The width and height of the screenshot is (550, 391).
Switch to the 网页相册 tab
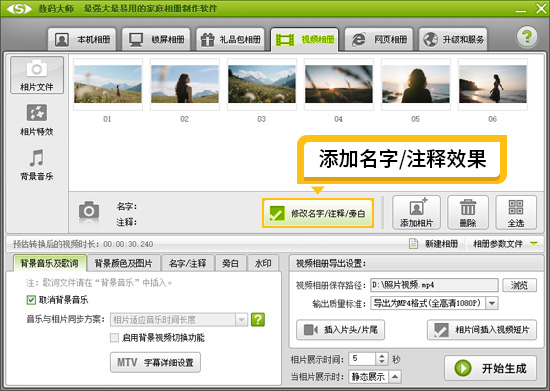click(x=379, y=39)
